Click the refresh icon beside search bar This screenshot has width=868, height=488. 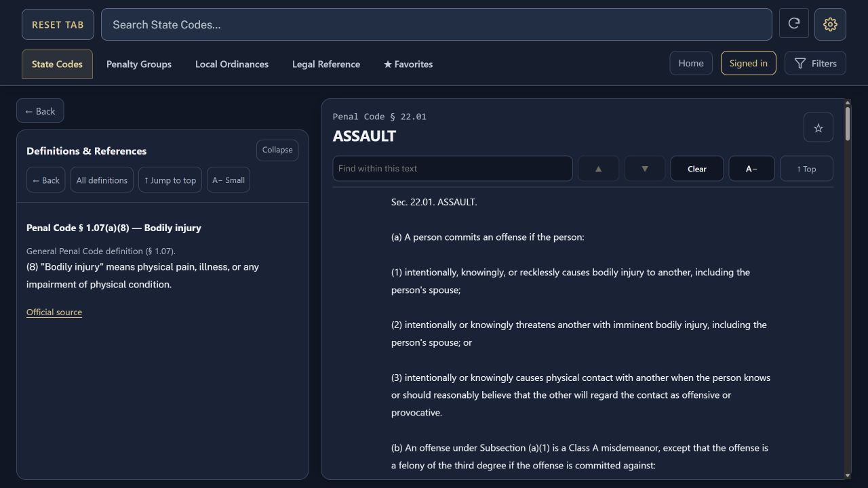(x=794, y=24)
